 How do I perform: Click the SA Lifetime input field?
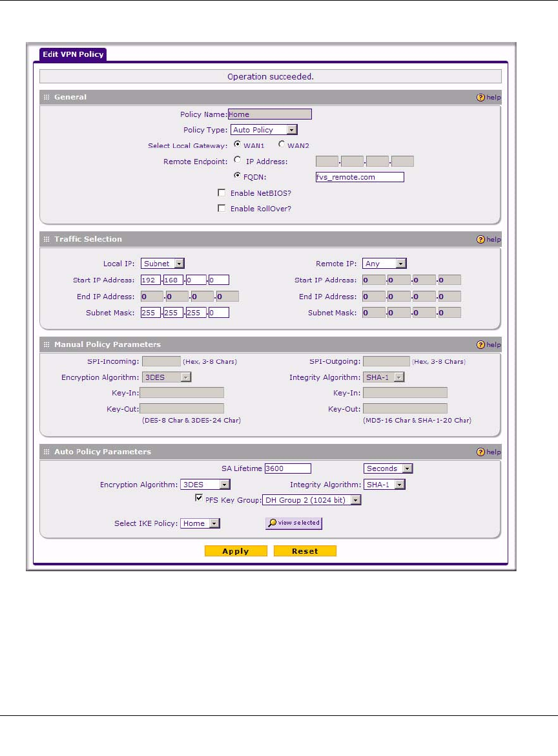click(x=287, y=468)
